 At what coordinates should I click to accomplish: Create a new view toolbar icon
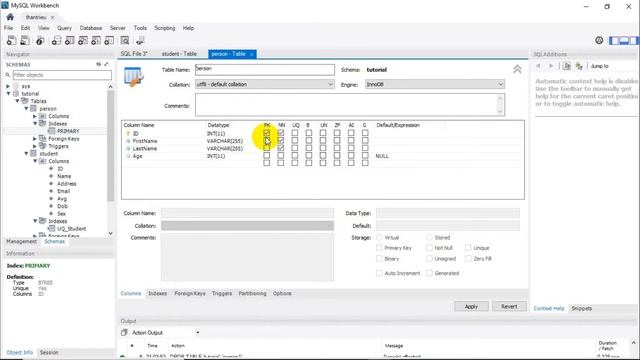point(83,40)
